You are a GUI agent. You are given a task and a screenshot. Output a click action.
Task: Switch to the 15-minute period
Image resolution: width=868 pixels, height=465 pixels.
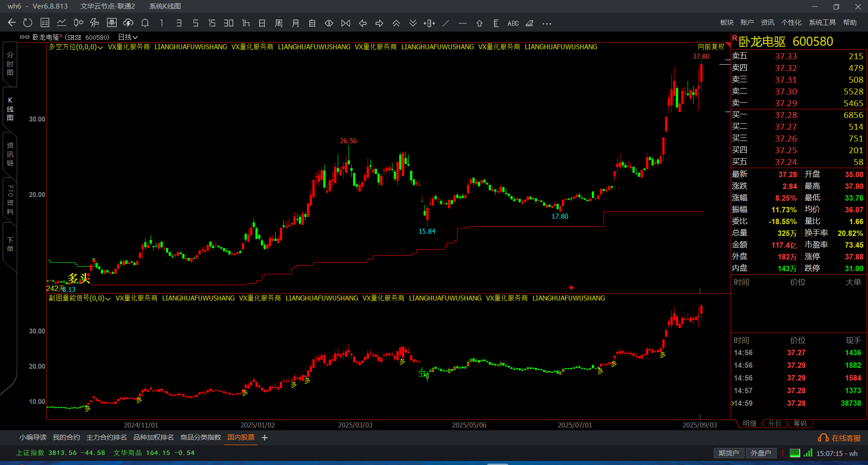pyautogui.click(x=212, y=23)
